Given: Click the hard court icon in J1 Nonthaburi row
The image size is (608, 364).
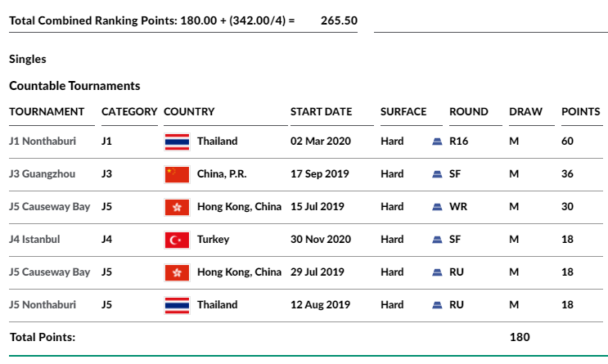Looking at the screenshot, I should pyautogui.click(x=437, y=142).
